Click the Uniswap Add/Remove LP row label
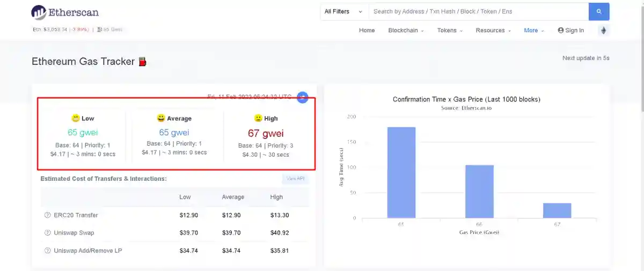This screenshot has height=271, width=644. pyautogui.click(x=87, y=251)
